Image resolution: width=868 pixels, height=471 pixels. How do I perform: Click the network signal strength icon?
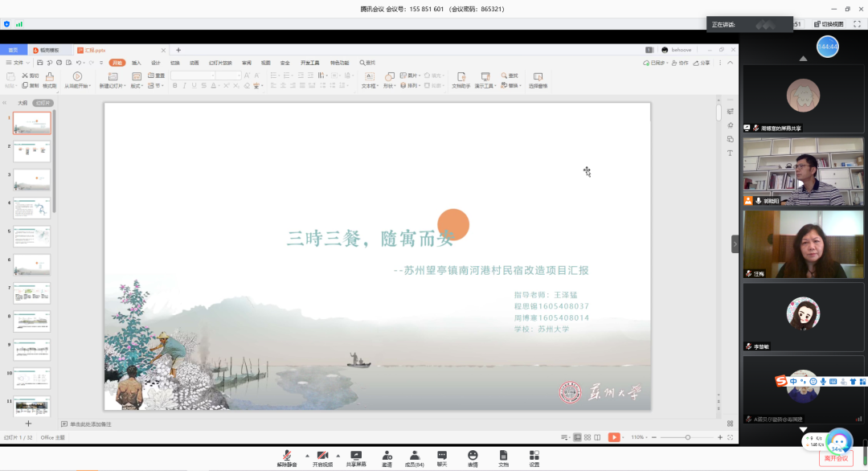click(19, 24)
